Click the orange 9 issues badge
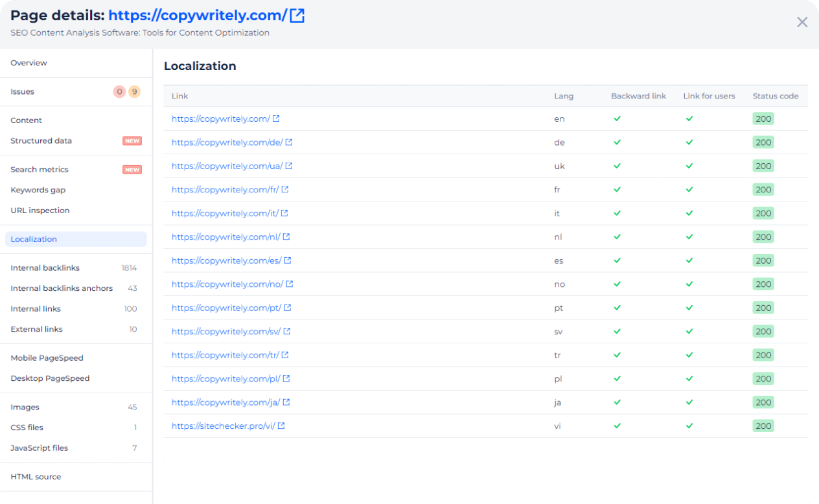 click(134, 92)
